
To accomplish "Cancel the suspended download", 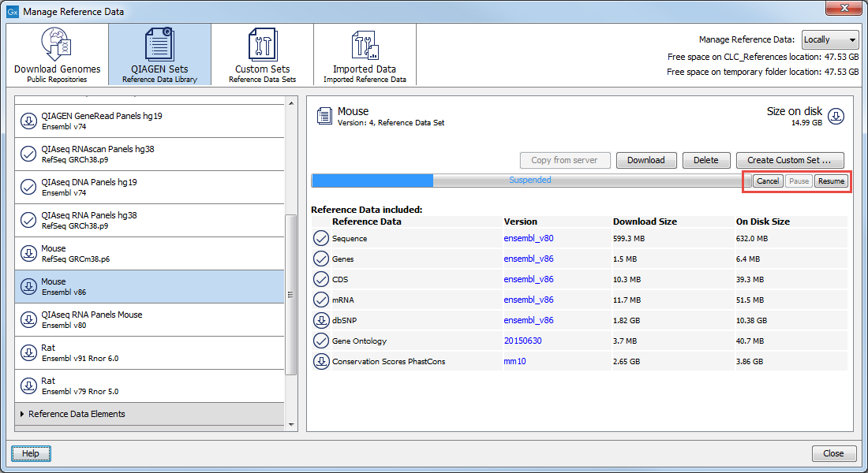I will point(767,181).
